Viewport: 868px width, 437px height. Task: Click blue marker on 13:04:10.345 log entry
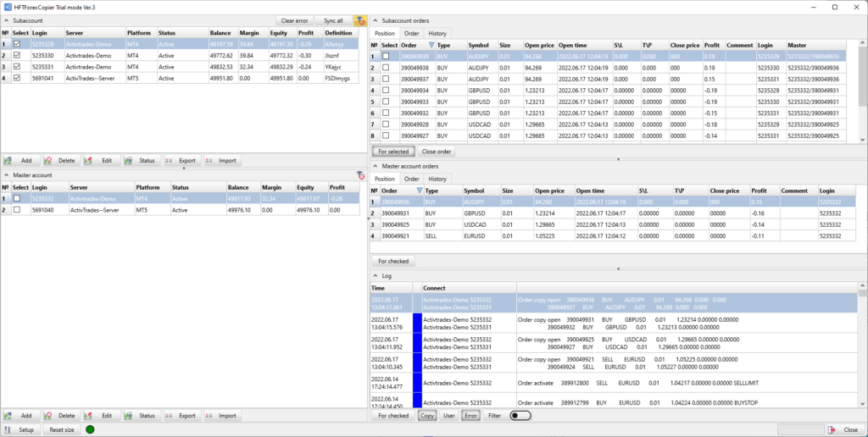click(x=417, y=362)
